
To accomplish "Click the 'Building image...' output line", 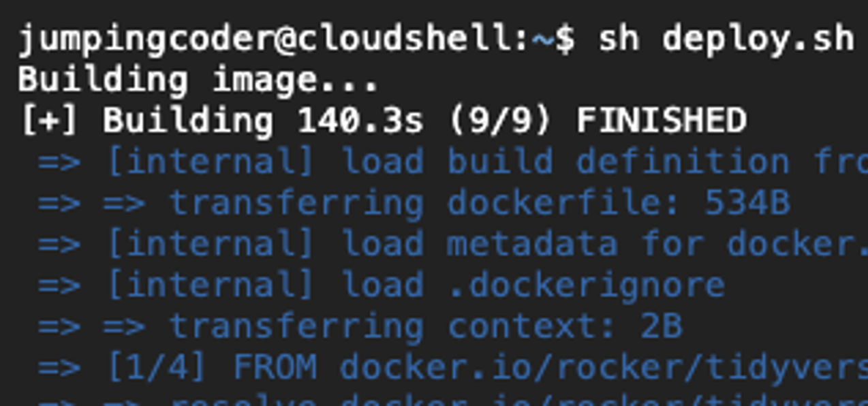I will coord(198,80).
